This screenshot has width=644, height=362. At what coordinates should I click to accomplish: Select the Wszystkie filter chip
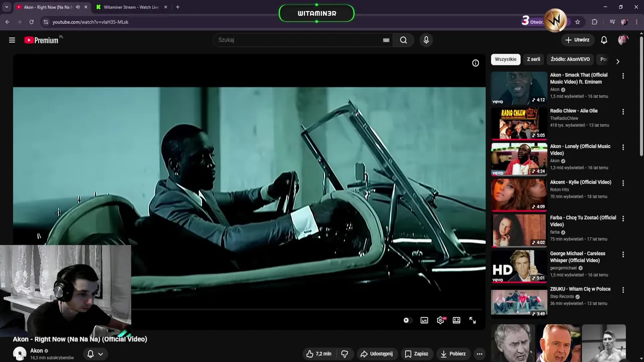click(x=506, y=59)
